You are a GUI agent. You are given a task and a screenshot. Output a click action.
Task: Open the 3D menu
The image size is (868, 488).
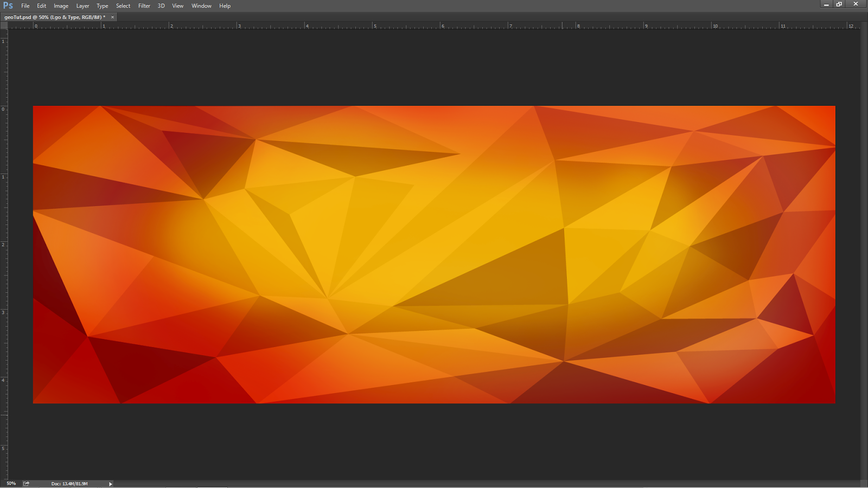[161, 5]
